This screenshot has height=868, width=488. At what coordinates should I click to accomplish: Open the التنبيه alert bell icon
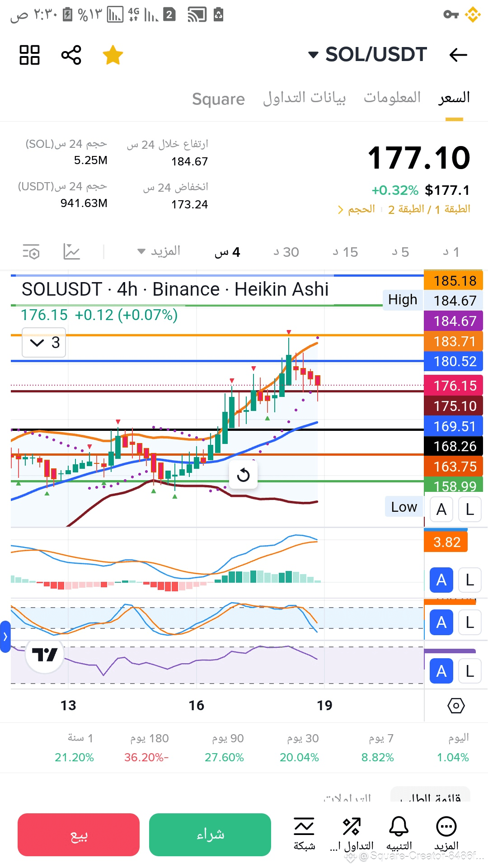[399, 834]
